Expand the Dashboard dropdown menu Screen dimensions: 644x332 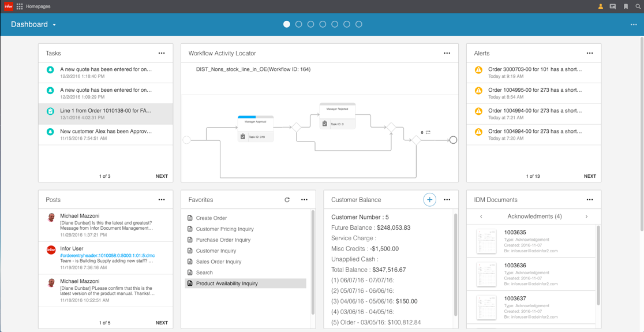(54, 25)
